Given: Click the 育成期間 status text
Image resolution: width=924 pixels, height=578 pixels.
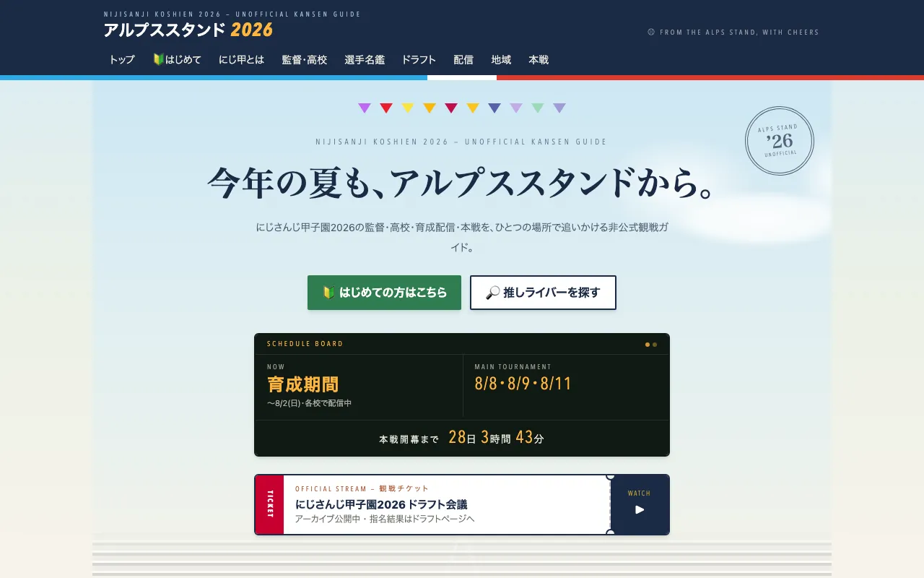Looking at the screenshot, I should click(x=302, y=384).
